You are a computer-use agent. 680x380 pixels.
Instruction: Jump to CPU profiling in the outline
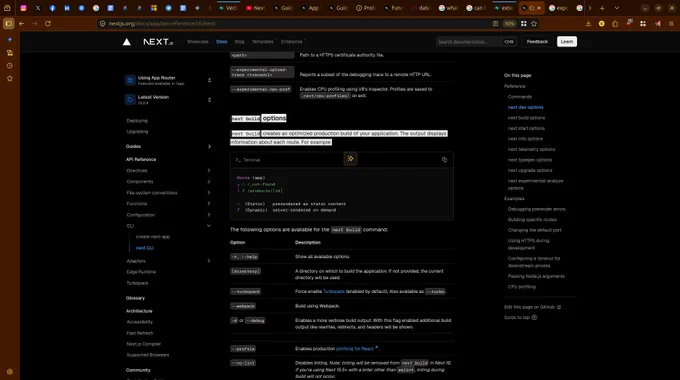click(522, 287)
